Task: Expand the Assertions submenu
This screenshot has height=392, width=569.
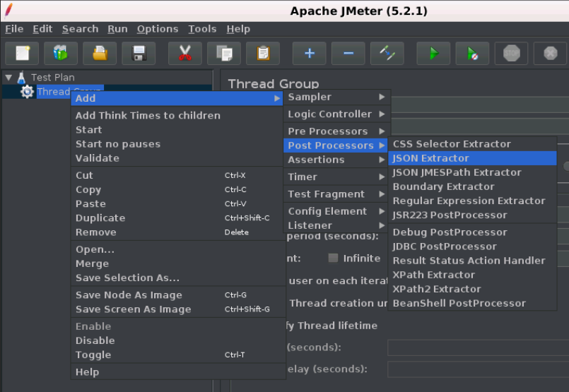Action: pyautogui.click(x=336, y=160)
